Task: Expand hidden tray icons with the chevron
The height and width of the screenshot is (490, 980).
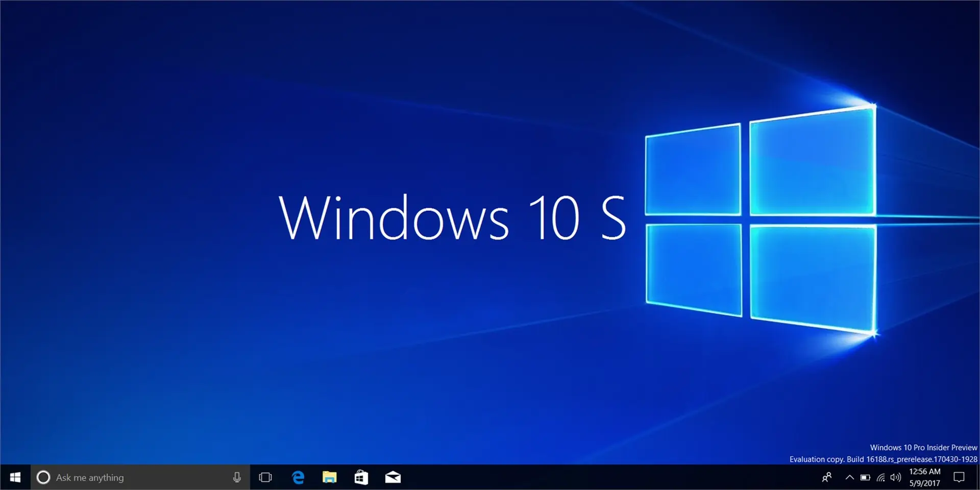Action: point(849,477)
